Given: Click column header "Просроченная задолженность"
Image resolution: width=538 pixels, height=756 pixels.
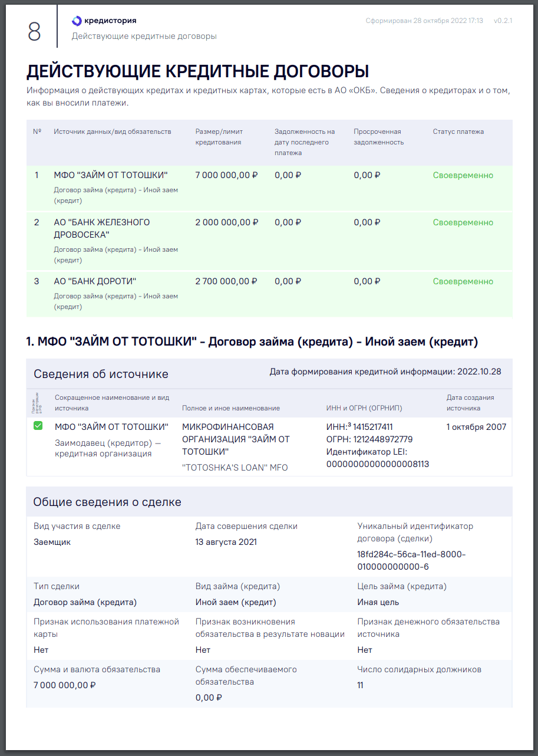Looking at the screenshot, I should coord(378,137).
